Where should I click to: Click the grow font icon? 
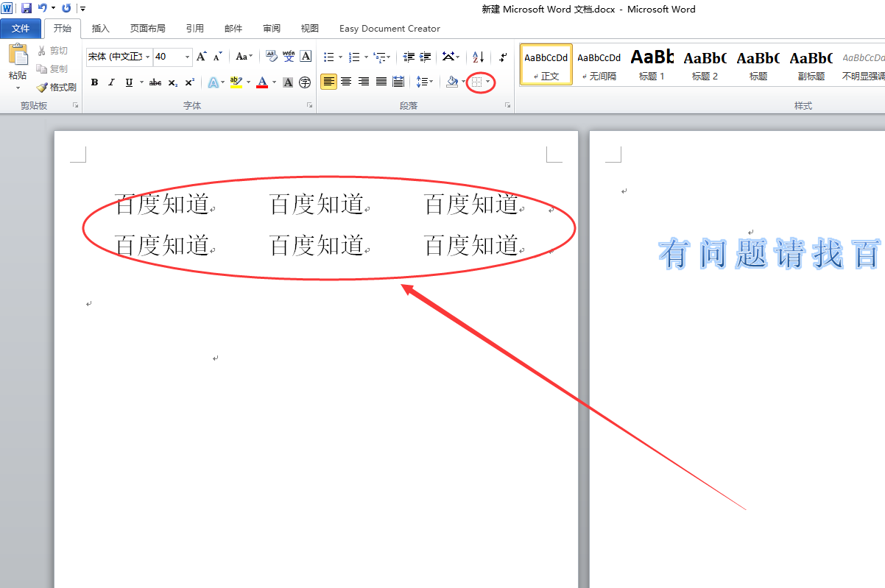[201, 57]
